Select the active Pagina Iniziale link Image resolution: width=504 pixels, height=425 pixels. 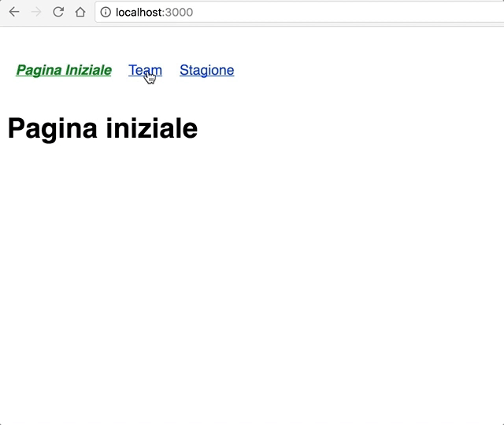63,70
